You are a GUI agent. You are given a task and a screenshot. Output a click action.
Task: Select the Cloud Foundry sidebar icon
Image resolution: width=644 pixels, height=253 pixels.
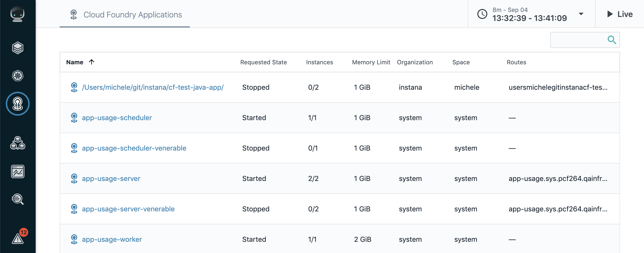[x=17, y=104]
